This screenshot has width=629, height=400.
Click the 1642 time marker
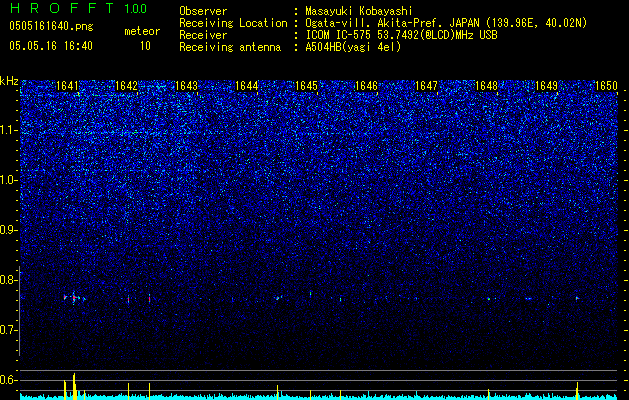point(126,86)
